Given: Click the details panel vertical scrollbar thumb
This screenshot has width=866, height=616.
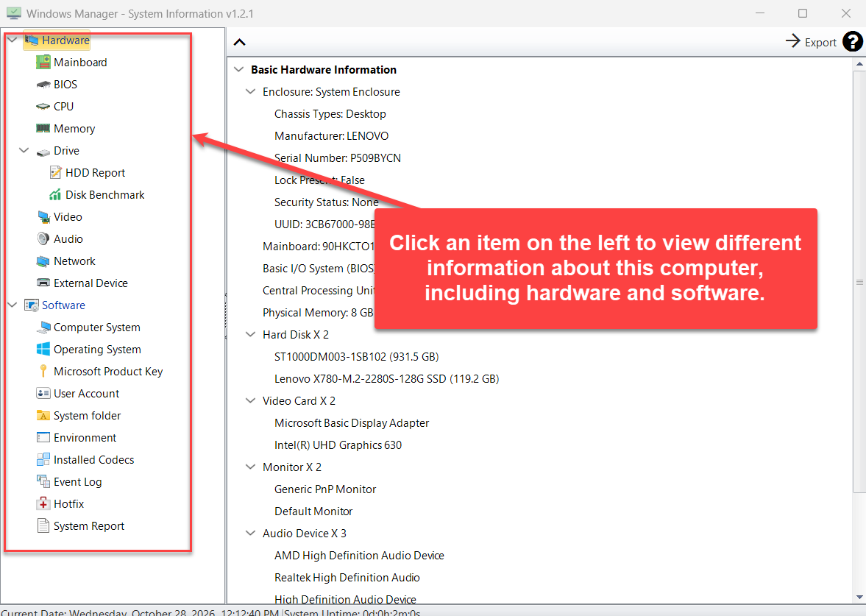Looking at the screenshot, I should click(859, 282).
